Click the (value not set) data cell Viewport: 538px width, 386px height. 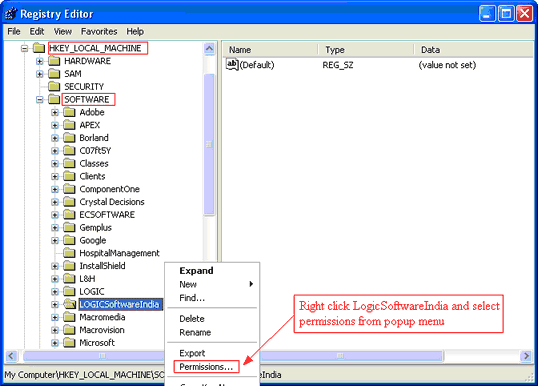point(447,65)
